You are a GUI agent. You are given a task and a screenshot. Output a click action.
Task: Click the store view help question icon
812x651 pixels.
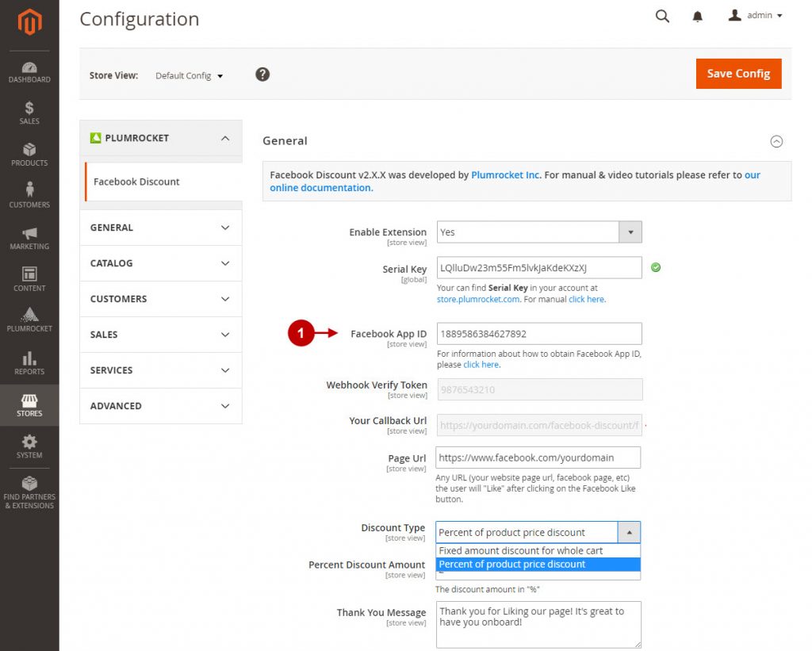click(x=262, y=75)
